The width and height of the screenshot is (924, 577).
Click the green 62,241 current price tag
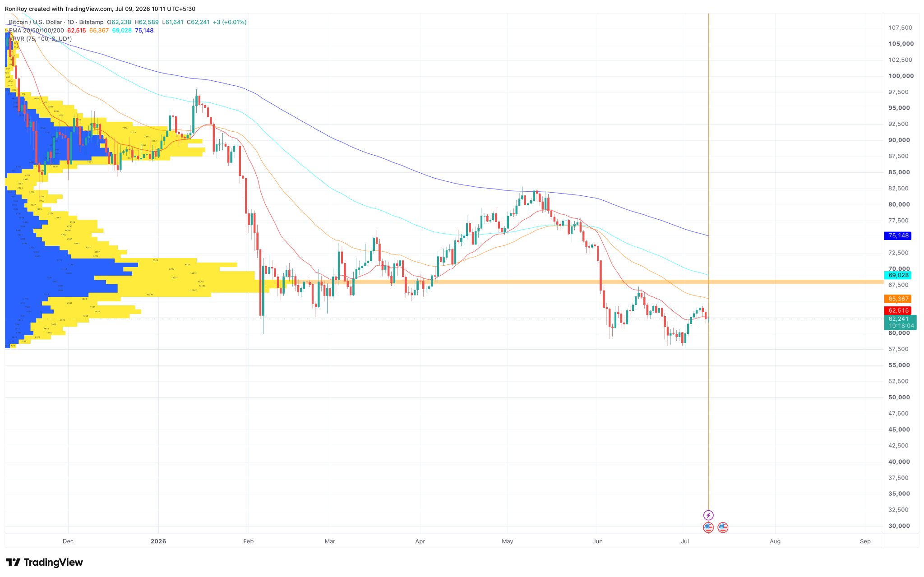(901, 319)
